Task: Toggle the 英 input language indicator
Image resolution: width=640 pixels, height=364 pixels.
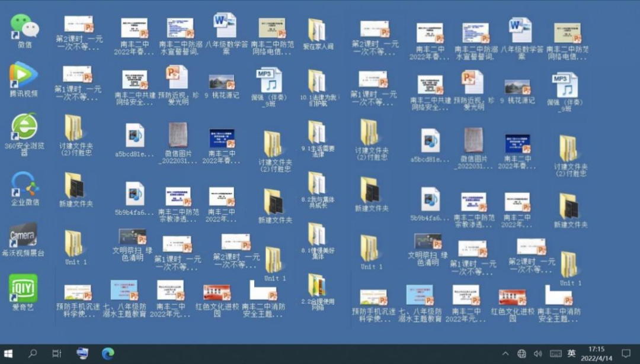Action: tap(571, 353)
